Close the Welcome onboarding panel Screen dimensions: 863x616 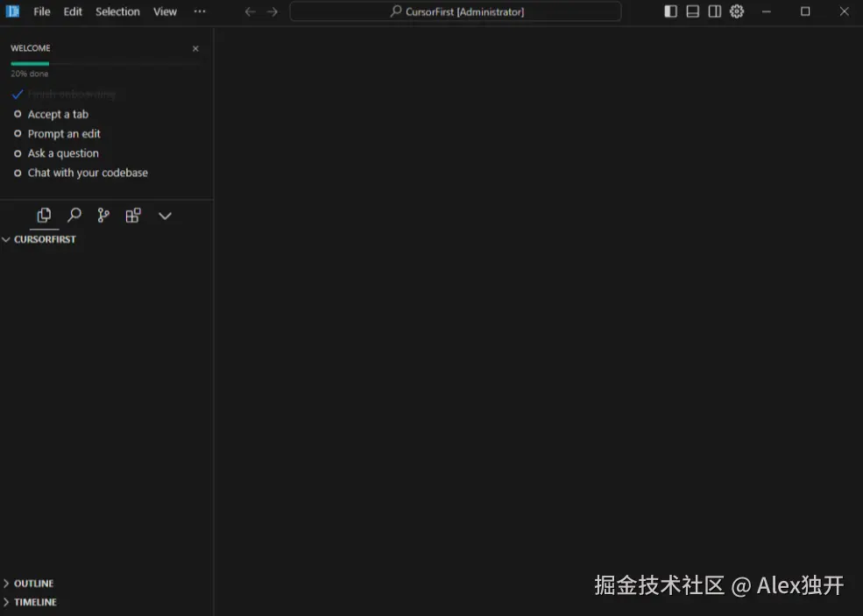tap(195, 48)
